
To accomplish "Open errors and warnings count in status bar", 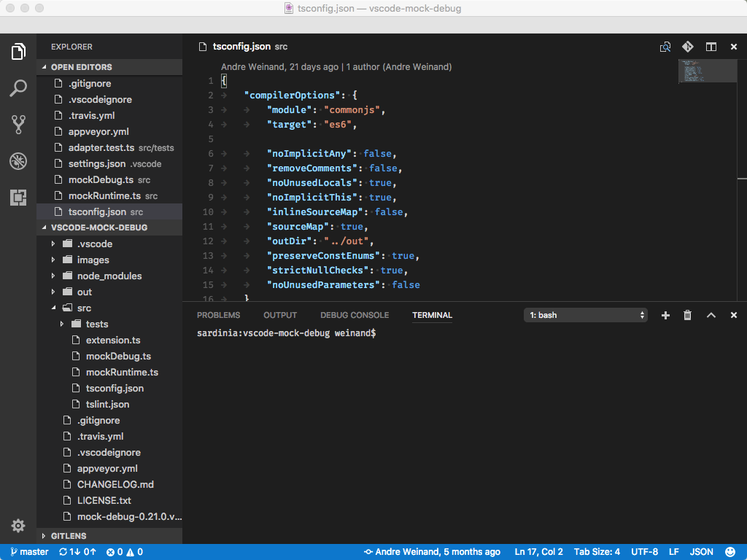I will click(124, 552).
